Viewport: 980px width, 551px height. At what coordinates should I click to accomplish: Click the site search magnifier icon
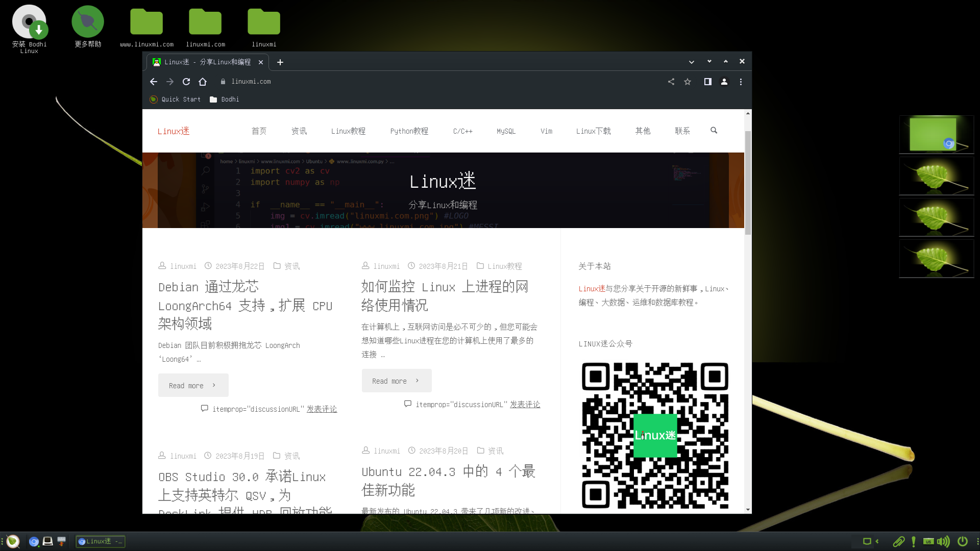714,131
